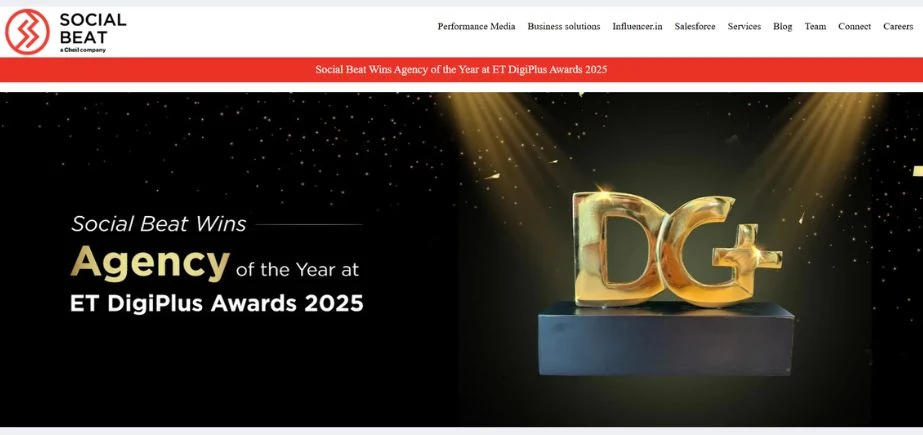Screen dimensions: 923x435
Task: Open the Careers page link
Action: [x=898, y=26]
